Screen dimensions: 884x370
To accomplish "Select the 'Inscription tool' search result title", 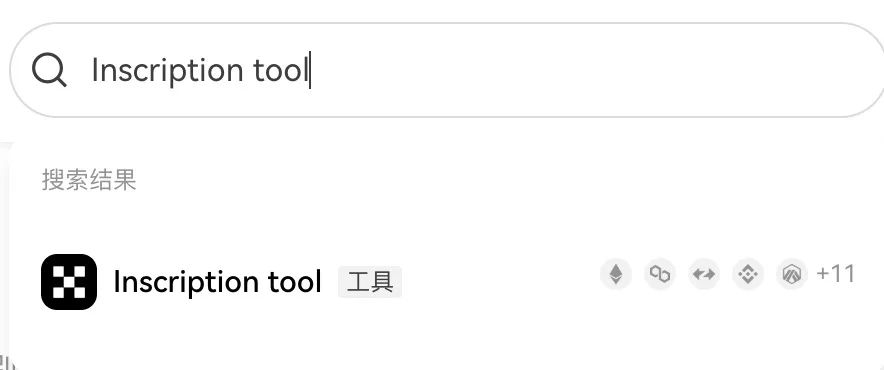I will [x=218, y=282].
